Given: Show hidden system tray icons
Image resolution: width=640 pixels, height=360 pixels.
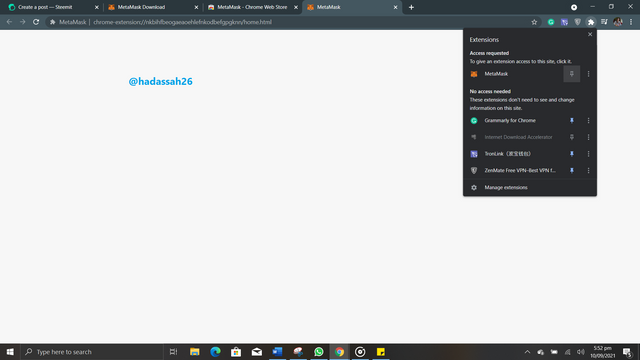Looking at the screenshot, I should pyautogui.click(x=527, y=351).
